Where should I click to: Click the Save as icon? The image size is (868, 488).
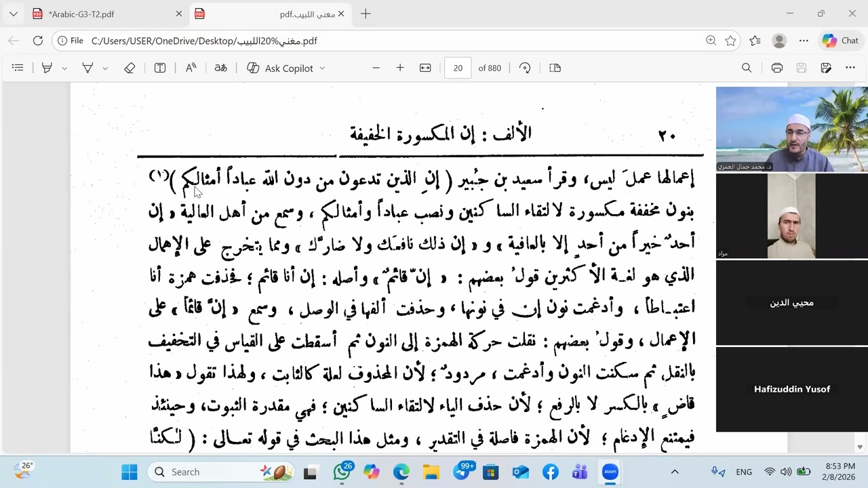pos(826,68)
